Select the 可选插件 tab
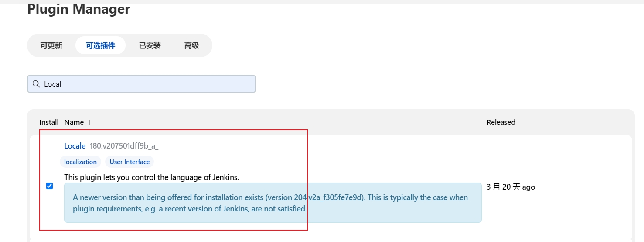The width and height of the screenshot is (644, 242). click(100, 45)
